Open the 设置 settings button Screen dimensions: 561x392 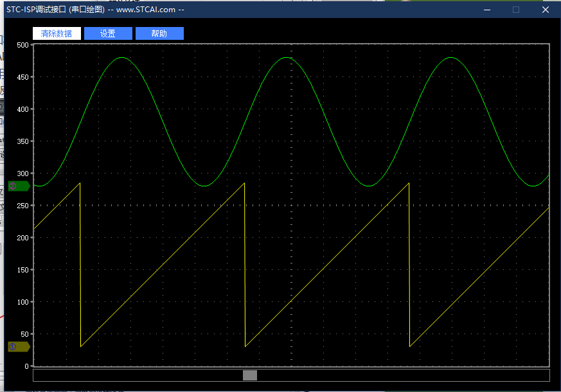click(108, 33)
